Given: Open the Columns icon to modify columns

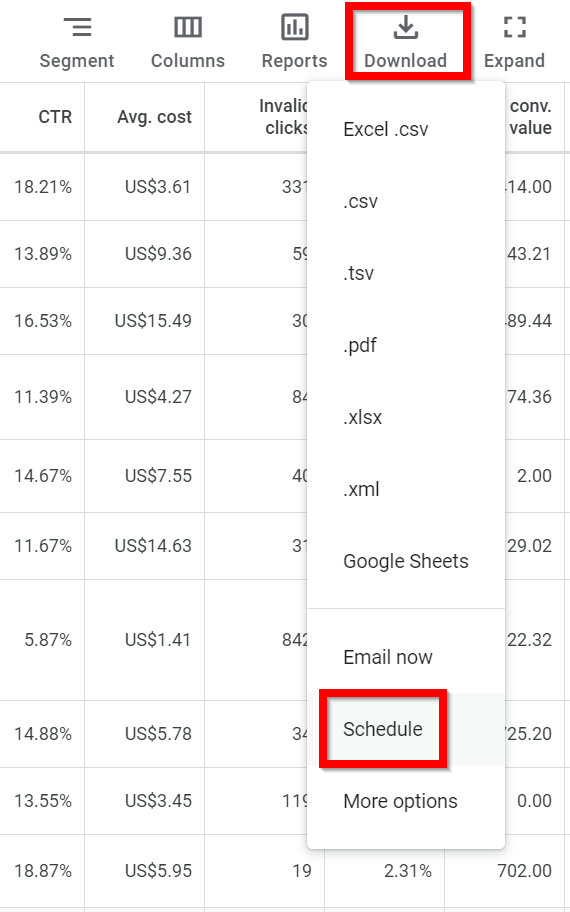Looking at the screenshot, I should pyautogui.click(x=188, y=27).
